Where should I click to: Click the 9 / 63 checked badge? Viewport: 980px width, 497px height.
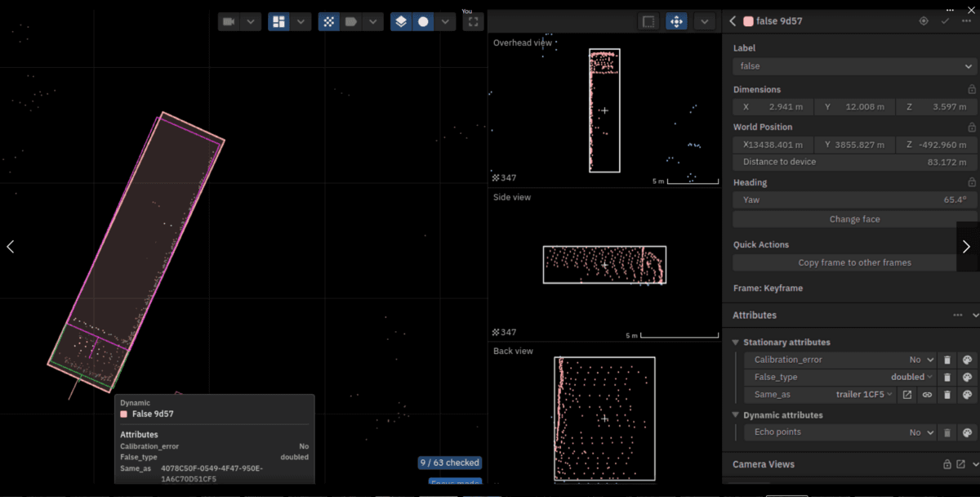point(450,463)
